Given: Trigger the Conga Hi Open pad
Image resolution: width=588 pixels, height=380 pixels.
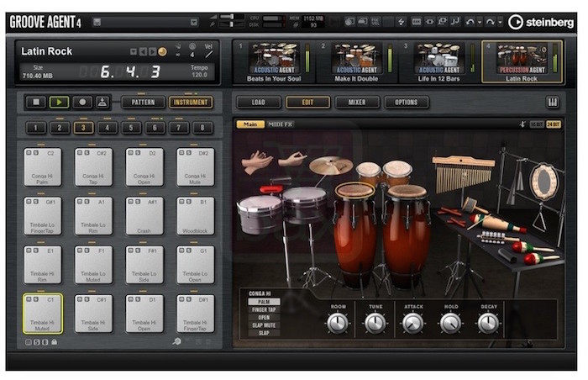Looking at the screenshot, I should tap(144, 166).
